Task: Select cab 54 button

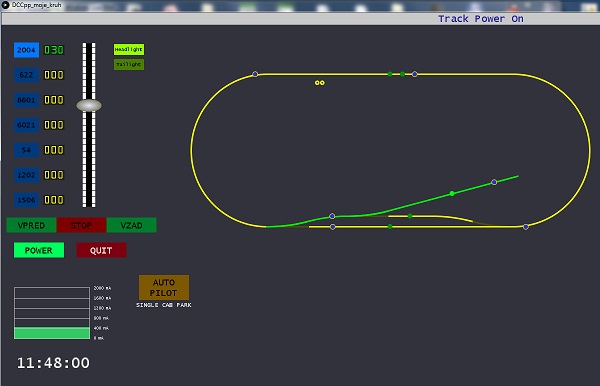Action: pyautogui.click(x=26, y=150)
